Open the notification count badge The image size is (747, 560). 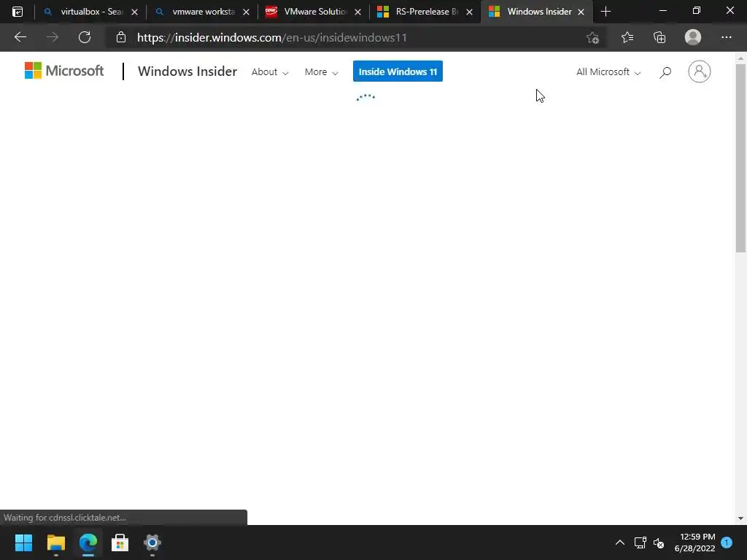click(727, 542)
